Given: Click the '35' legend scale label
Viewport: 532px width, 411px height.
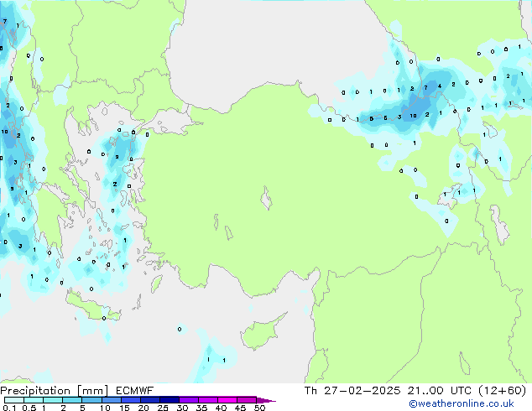Looking at the screenshot, I should point(201,408).
